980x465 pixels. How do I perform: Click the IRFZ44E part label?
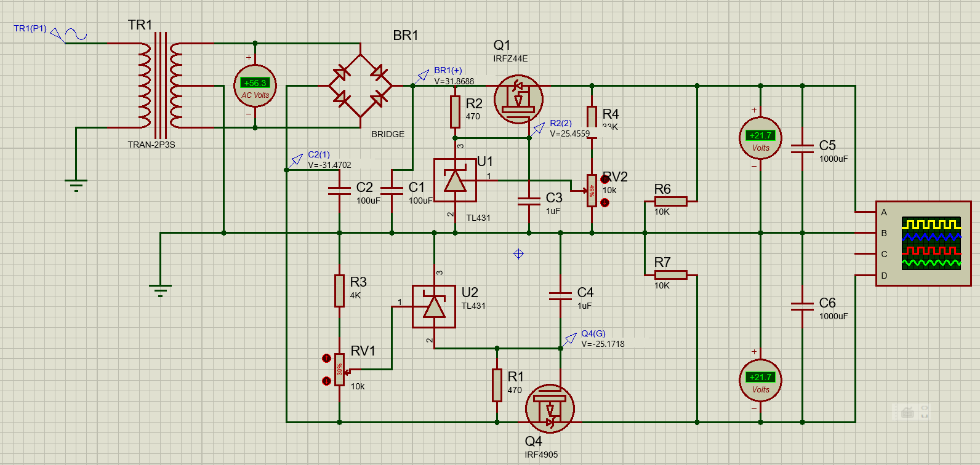pyautogui.click(x=510, y=58)
